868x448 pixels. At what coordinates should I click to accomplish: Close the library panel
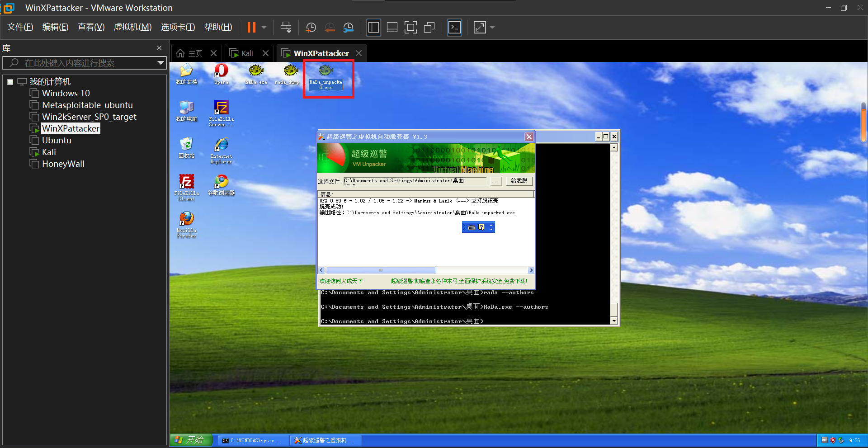159,48
